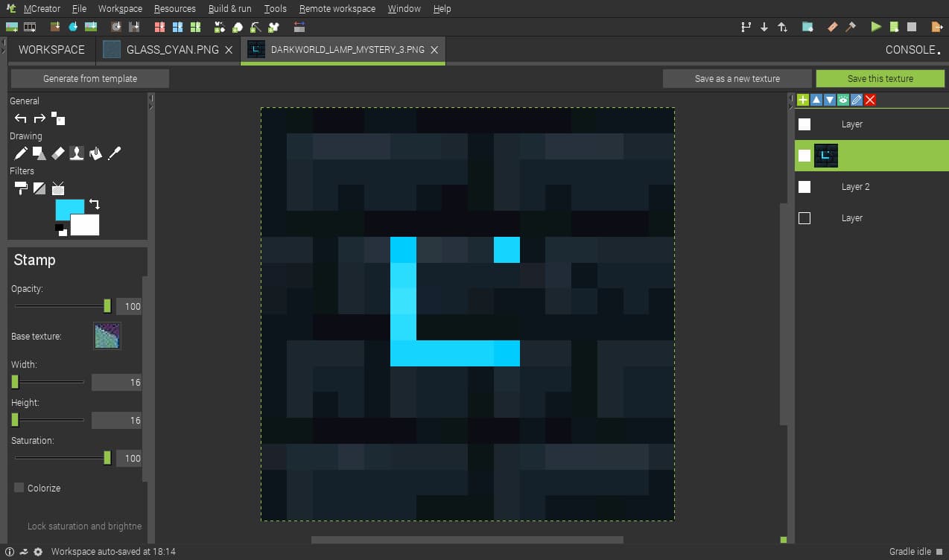Image resolution: width=949 pixels, height=560 pixels.
Task: Open the Tools menu
Action: (274, 8)
